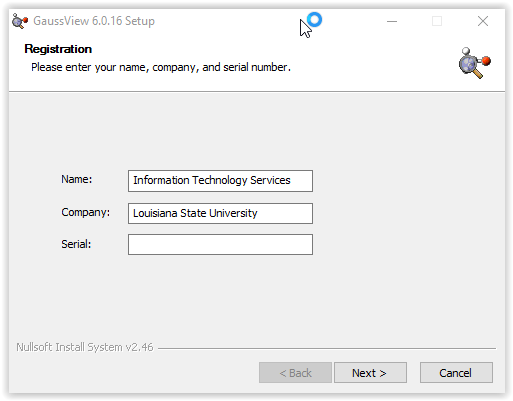
Task: Click the "Name:" label
Action: tap(77, 179)
